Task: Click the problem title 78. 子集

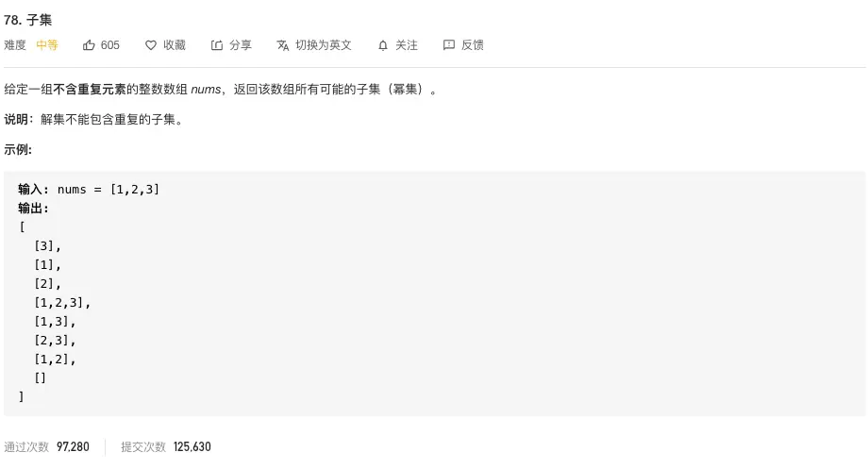Action: click(27, 20)
